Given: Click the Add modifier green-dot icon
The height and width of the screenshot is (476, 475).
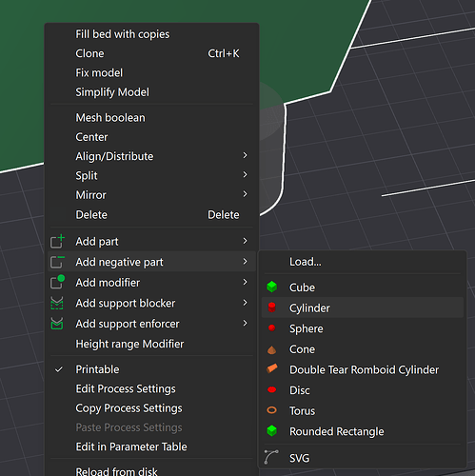Looking at the screenshot, I should pyautogui.click(x=57, y=282).
